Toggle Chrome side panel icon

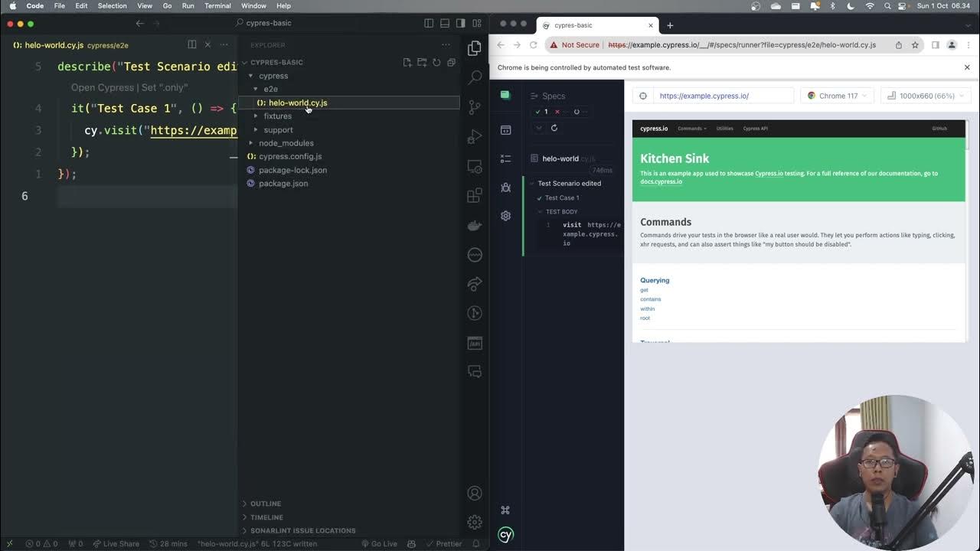(935, 45)
